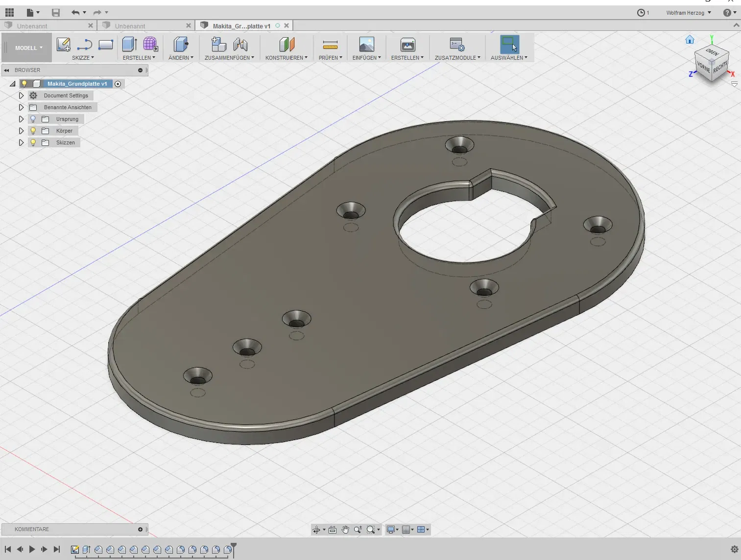741x560 pixels.
Task: Select the Extrude tool icon
Action: [x=129, y=45]
